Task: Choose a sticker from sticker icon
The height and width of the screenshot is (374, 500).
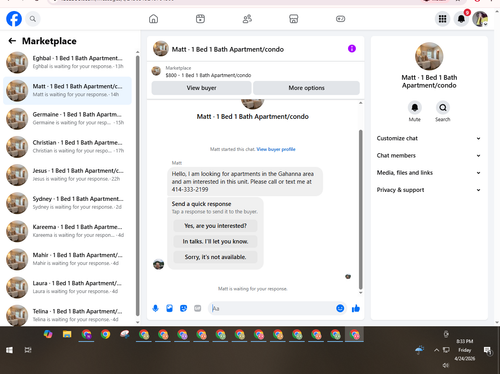Action: click(183, 308)
